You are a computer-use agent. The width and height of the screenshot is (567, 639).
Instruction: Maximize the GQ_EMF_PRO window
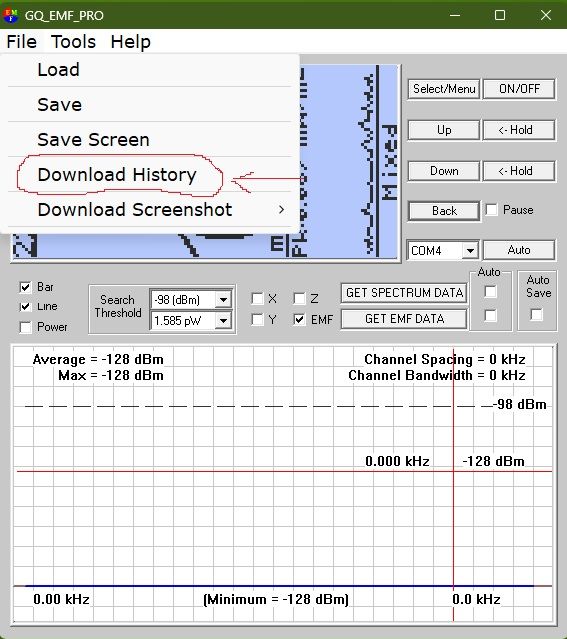(500, 15)
